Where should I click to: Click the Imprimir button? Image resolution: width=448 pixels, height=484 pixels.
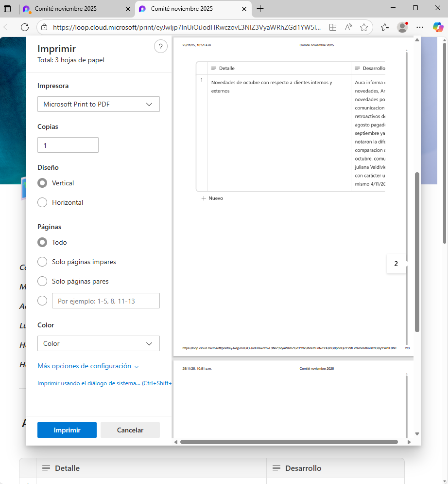[x=67, y=430]
